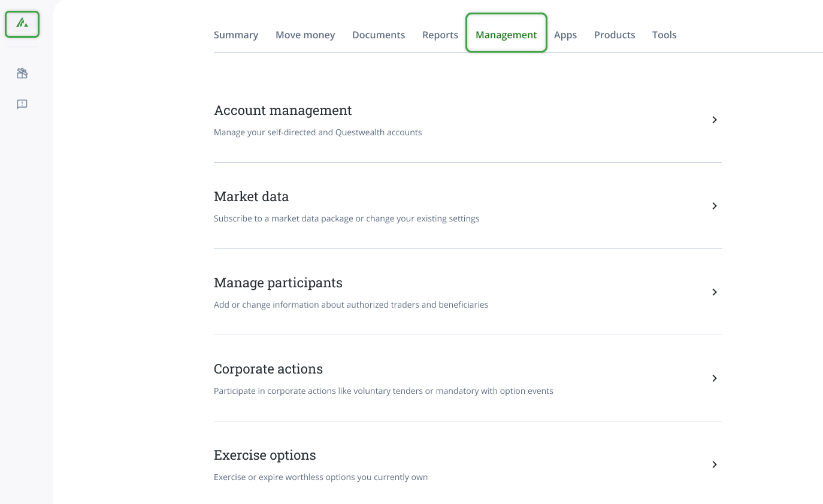Expand Manage participants via its chevron
823x504 pixels.
click(714, 292)
